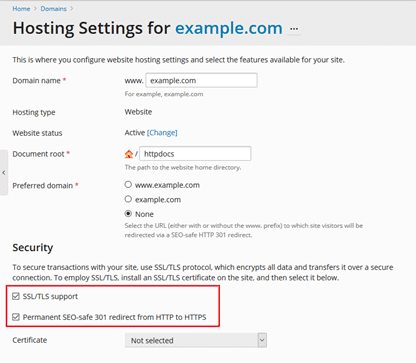The height and width of the screenshot is (363, 416).
Task: Toggle the SSL/TLS support checkbox
Action: [x=16, y=296]
